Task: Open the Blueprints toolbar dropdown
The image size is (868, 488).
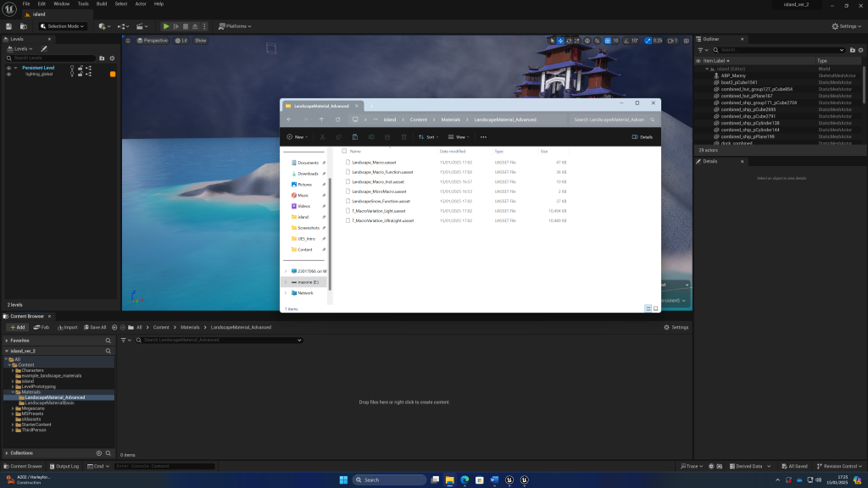Action: click(124, 26)
